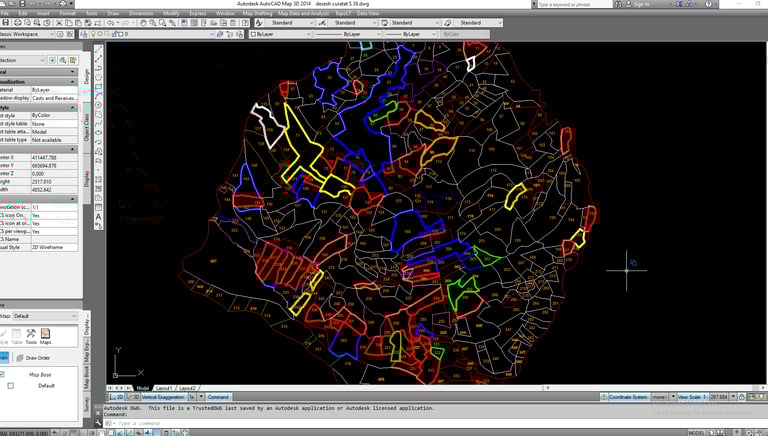
Task: Open the Map Drafting menu
Action: (x=255, y=13)
